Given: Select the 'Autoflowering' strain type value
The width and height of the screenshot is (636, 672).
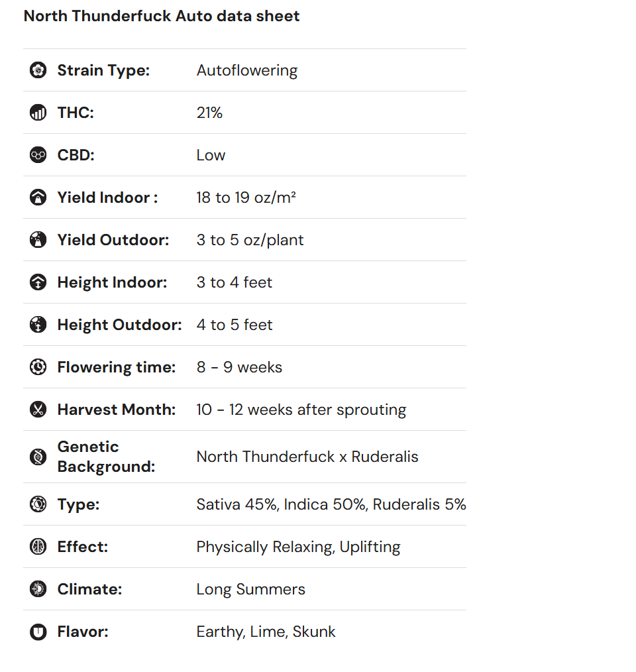Looking at the screenshot, I should click(247, 70).
